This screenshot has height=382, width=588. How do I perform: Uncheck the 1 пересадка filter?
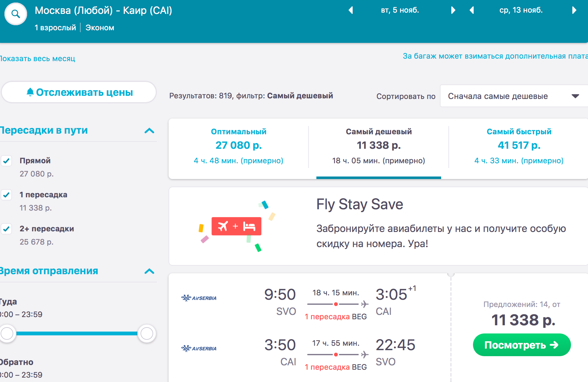click(x=7, y=195)
